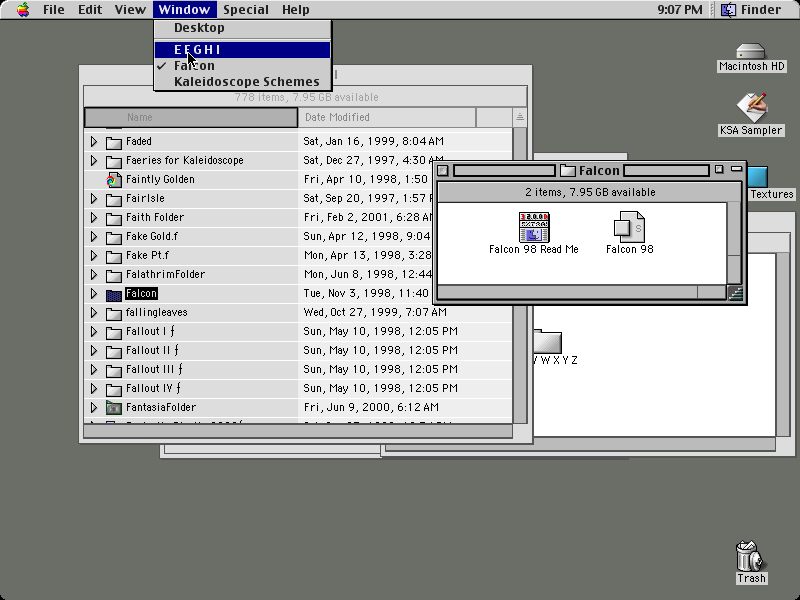Image resolution: width=800 pixels, height=600 pixels.
Task: Select the Falcon 98 Read Me file icon
Action: click(534, 227)
